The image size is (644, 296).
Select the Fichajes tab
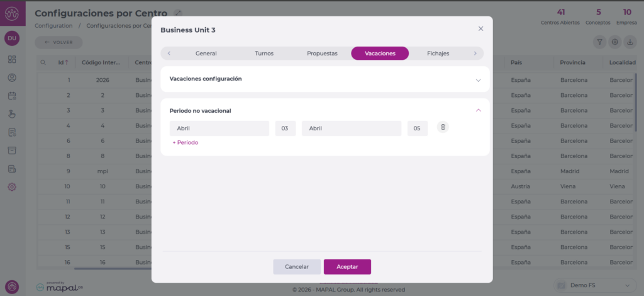(x=438, y=54)
